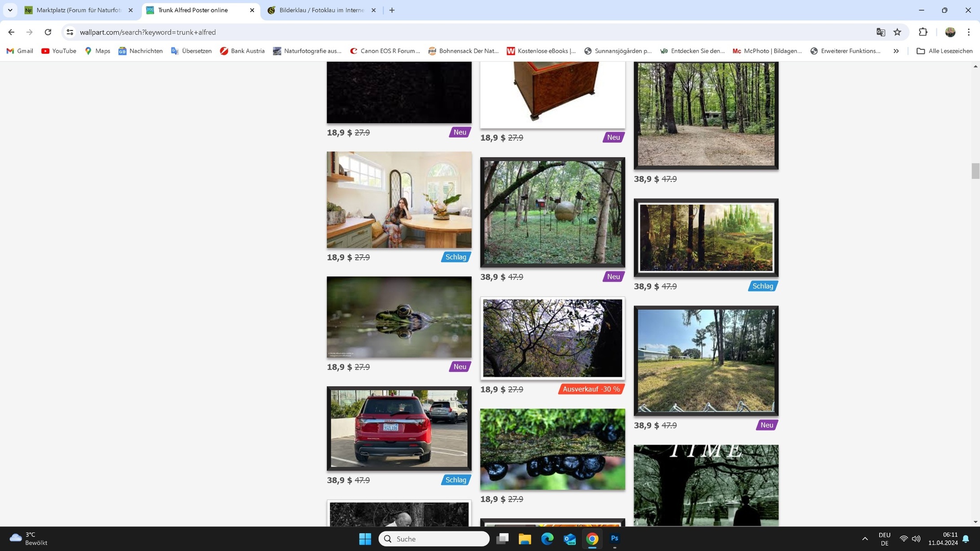Show more bookmarks via double chevron
The height and width of the screenshot is (551, 980).
896,51
